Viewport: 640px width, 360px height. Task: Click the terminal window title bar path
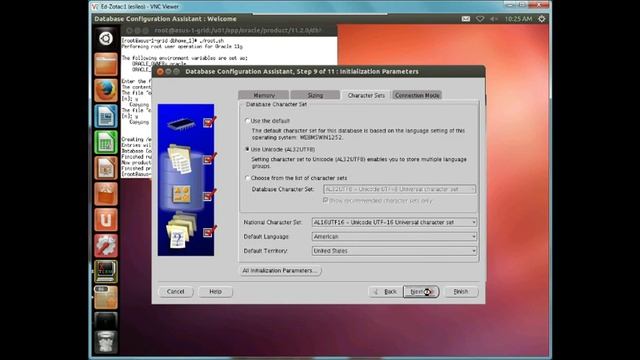point(238,30)
